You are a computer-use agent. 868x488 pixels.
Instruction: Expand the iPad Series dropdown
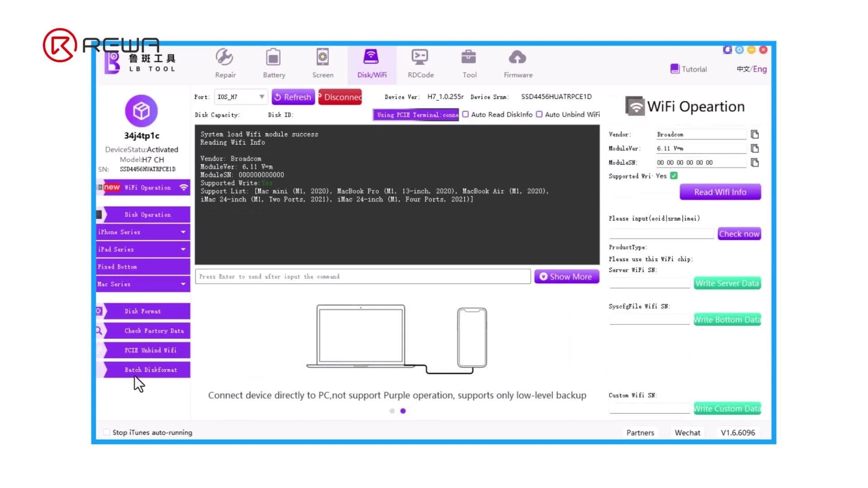143,249
